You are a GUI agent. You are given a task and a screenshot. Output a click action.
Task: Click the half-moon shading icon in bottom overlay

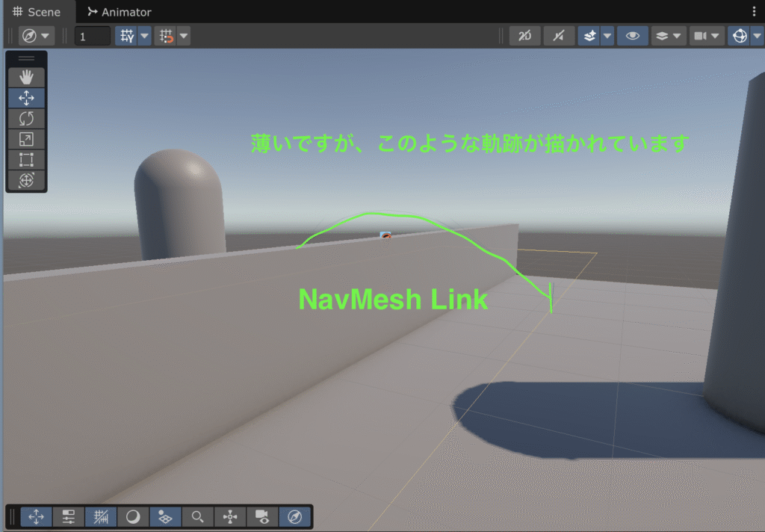pos(133,516)
